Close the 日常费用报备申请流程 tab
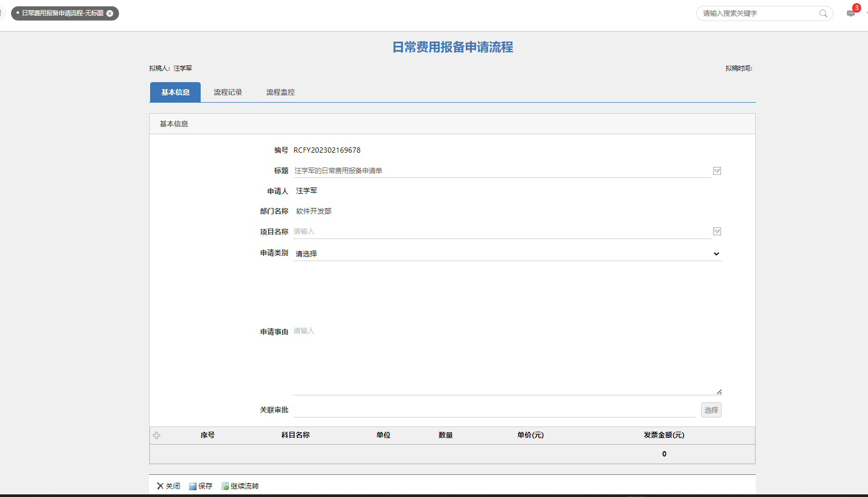This screenshot has width=868, height=497. (x=110, y=13)
